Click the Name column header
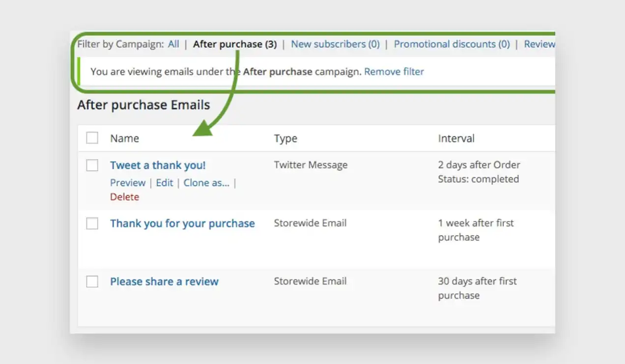 (x=124, y=139)
